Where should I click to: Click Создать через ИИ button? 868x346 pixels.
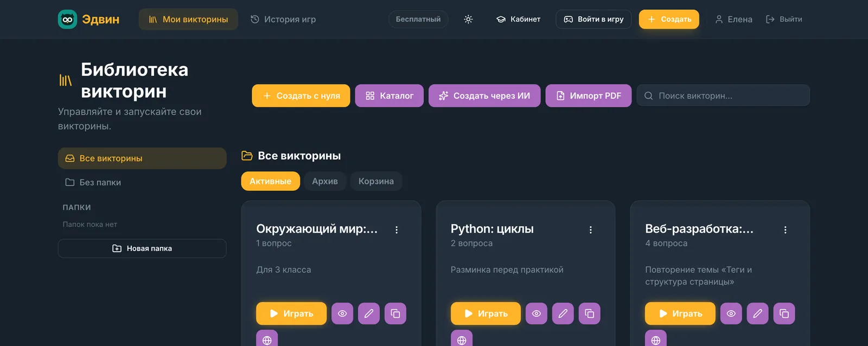(484, 95)
